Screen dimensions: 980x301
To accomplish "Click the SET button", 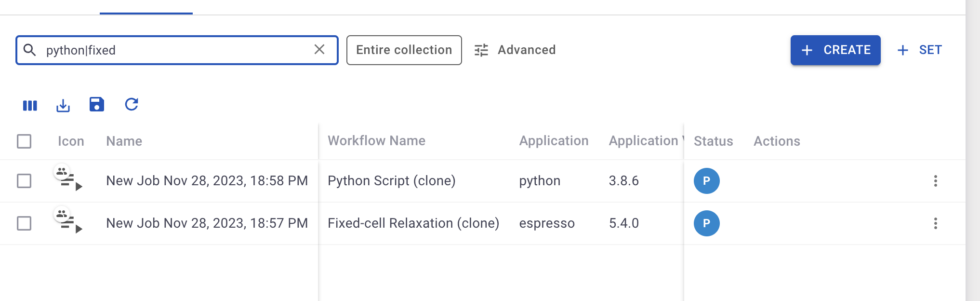I will point(920,50).
